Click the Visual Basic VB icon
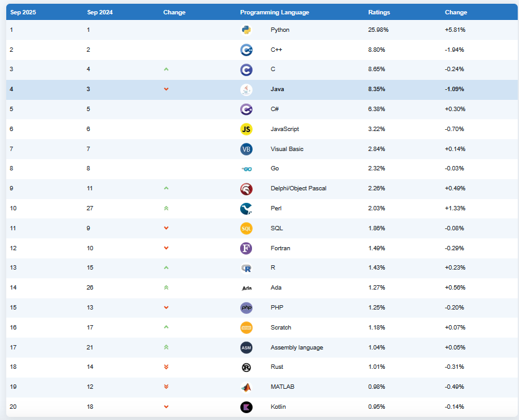 [x=246, y=149]
